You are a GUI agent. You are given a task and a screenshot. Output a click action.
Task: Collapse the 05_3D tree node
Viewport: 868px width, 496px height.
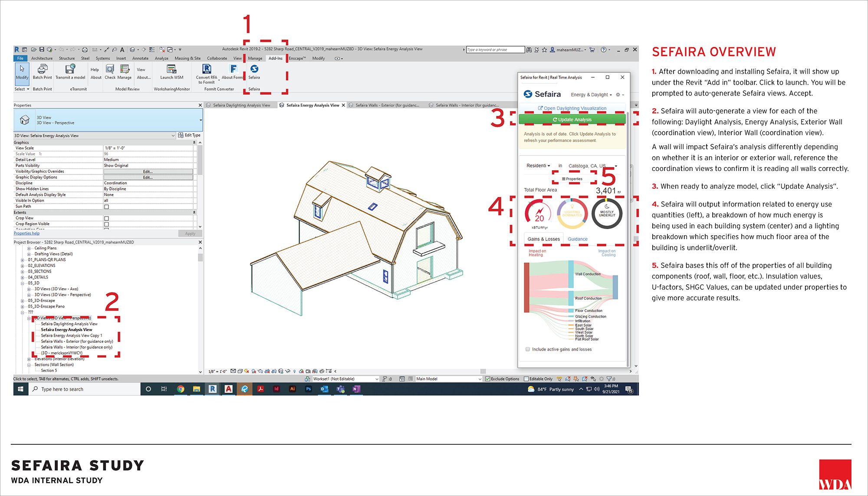pos(23,283)
